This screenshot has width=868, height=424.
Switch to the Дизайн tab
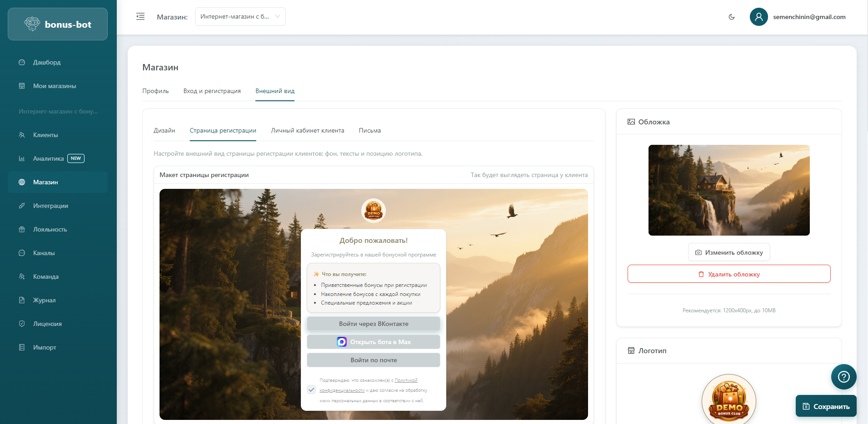(x=164, y=131)
